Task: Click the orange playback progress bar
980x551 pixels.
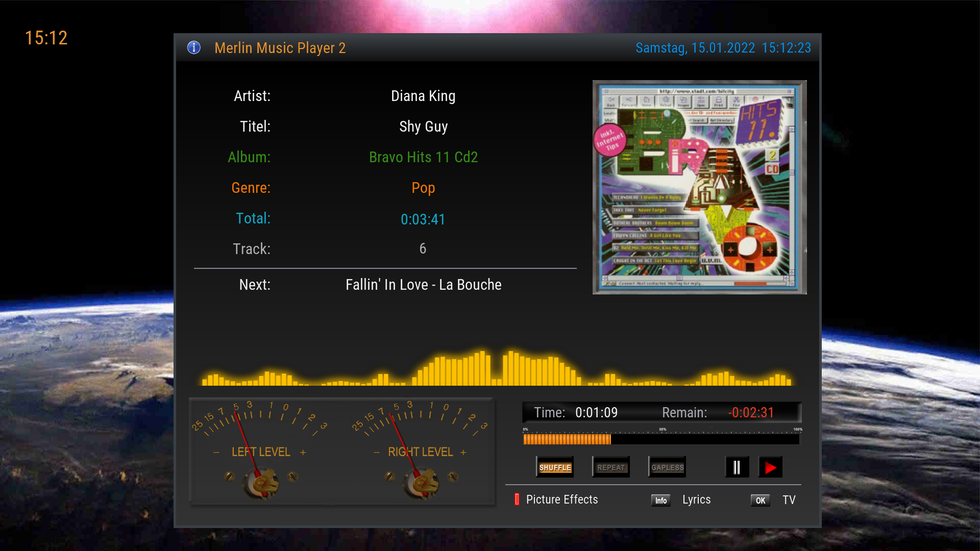Action: pos(567,439)
